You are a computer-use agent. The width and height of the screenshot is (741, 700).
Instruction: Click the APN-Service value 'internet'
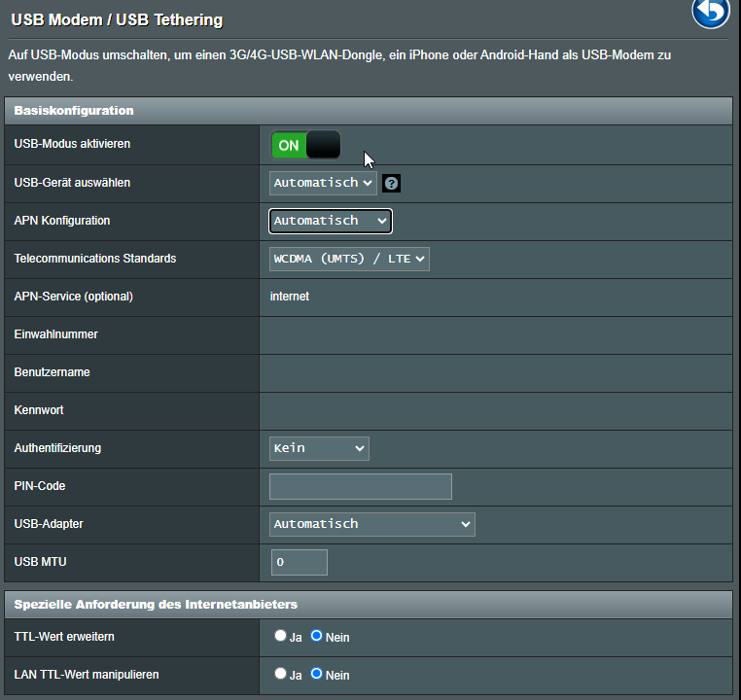point(290,297)
